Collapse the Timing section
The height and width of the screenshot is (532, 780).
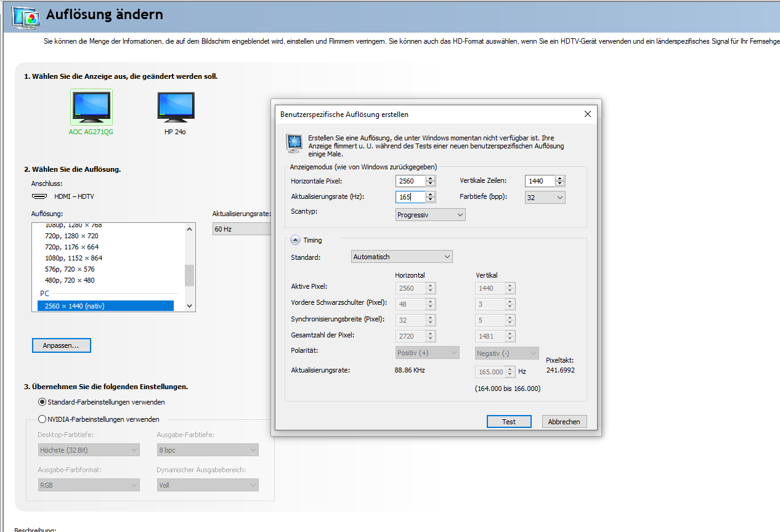tap(296, 240)
